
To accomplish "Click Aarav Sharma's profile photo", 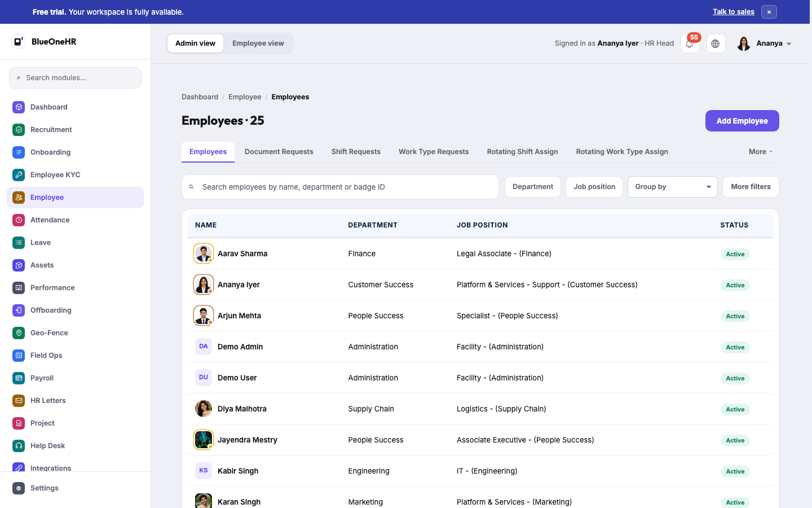I will coord(204,253).
